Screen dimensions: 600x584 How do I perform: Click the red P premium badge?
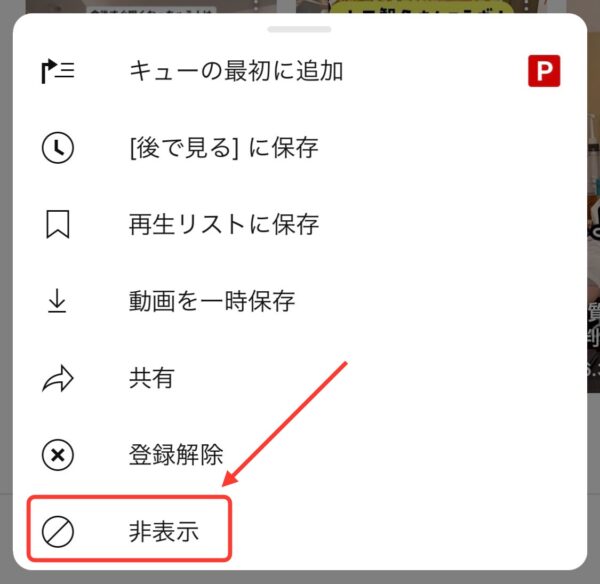pos(544,71)
